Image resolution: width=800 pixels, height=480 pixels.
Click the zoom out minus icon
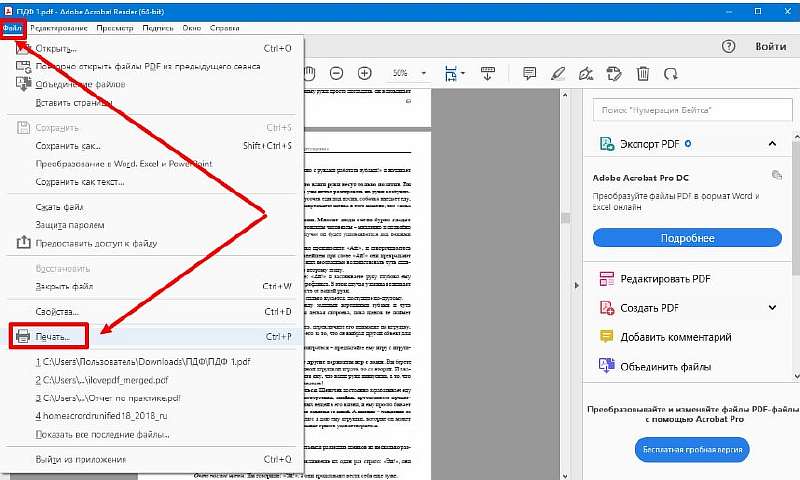pos(336,74)
